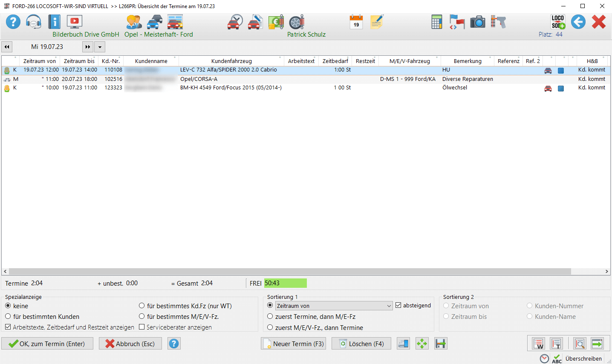Sort by the Kundenfahrzeug column header

point(231,61)
